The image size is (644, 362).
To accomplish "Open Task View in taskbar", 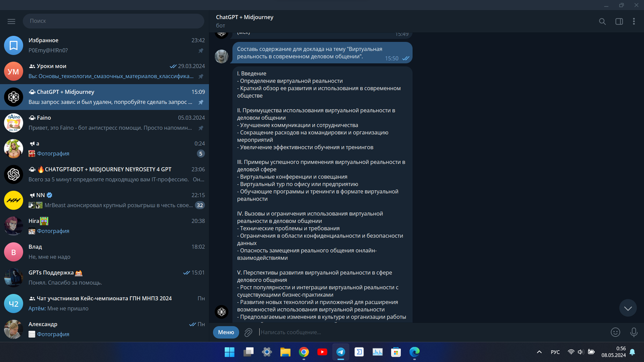I will (x=248, y=352).
